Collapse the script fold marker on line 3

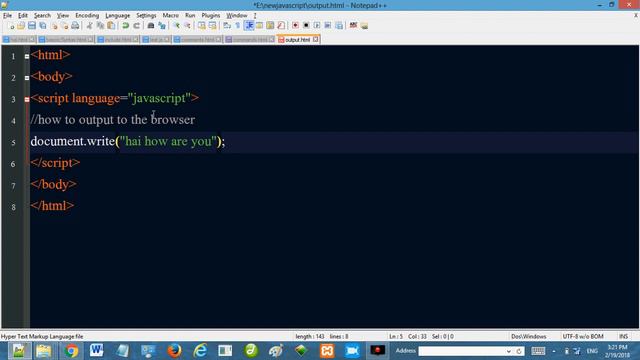pyautogui.click(x=27, y=99)
